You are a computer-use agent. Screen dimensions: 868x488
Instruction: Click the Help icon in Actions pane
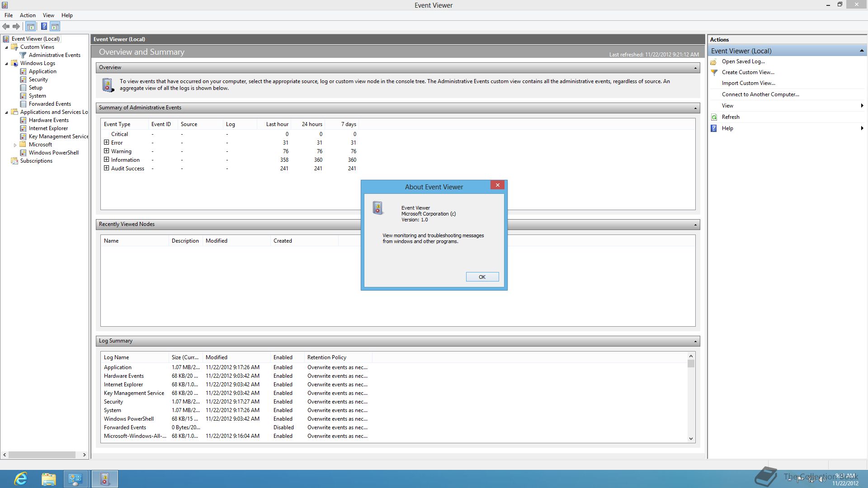click(714, 128)
